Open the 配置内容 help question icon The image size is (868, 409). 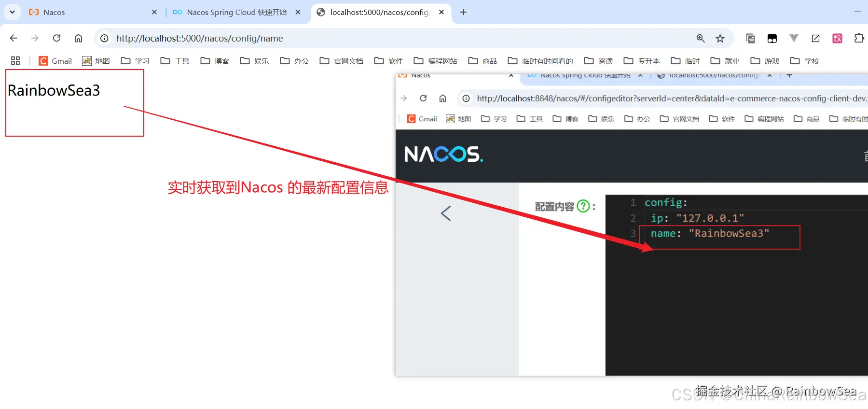coord(583,206)
